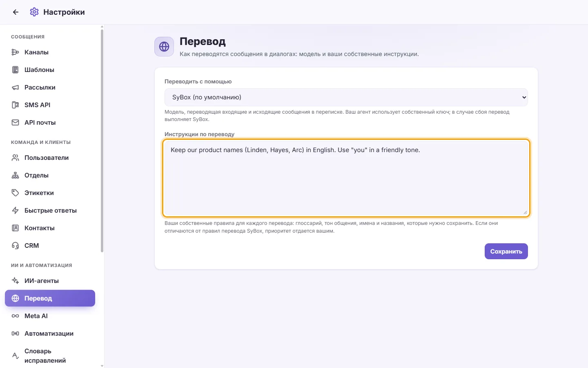Click the Шаблоны templates icon
The width and height of the screenshot is (588, 368).
tap(16, 70)
